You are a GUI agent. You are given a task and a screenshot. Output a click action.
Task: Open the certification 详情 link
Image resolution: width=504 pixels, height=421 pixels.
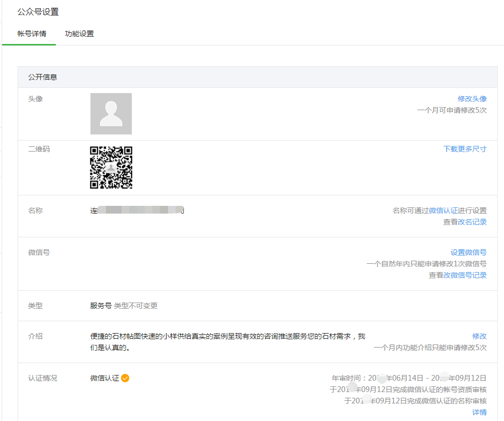[479, 412]
